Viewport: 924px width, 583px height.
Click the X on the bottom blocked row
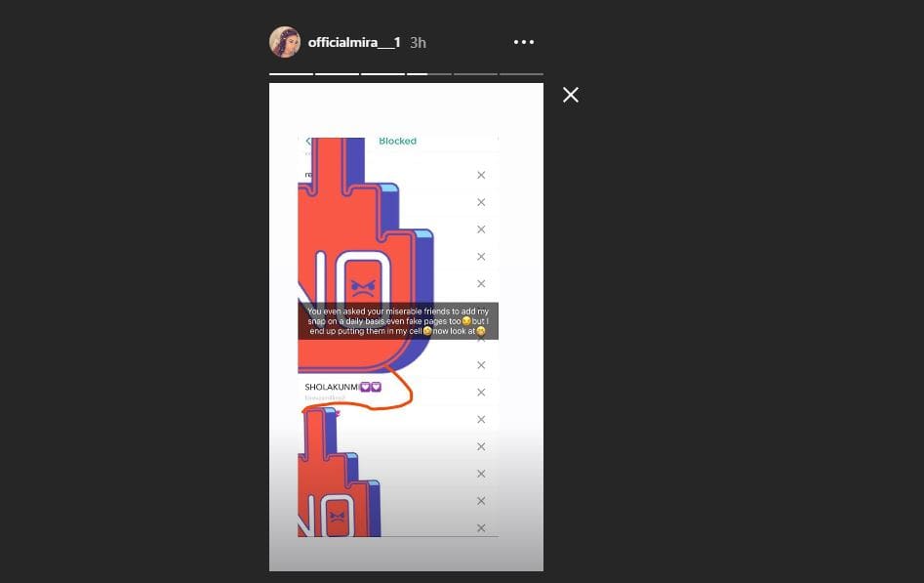coord(481,528)
